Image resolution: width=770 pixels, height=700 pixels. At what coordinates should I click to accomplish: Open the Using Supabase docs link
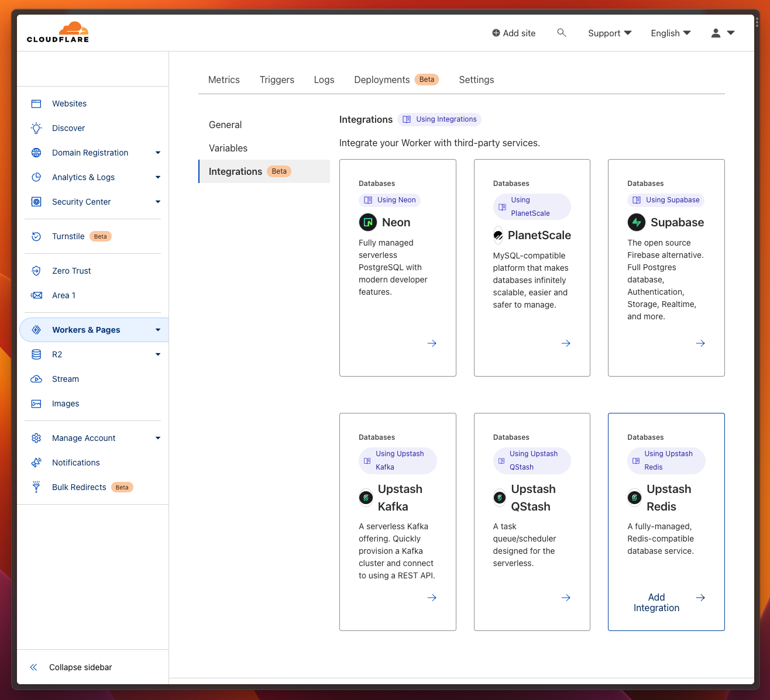tap(666, 200)
